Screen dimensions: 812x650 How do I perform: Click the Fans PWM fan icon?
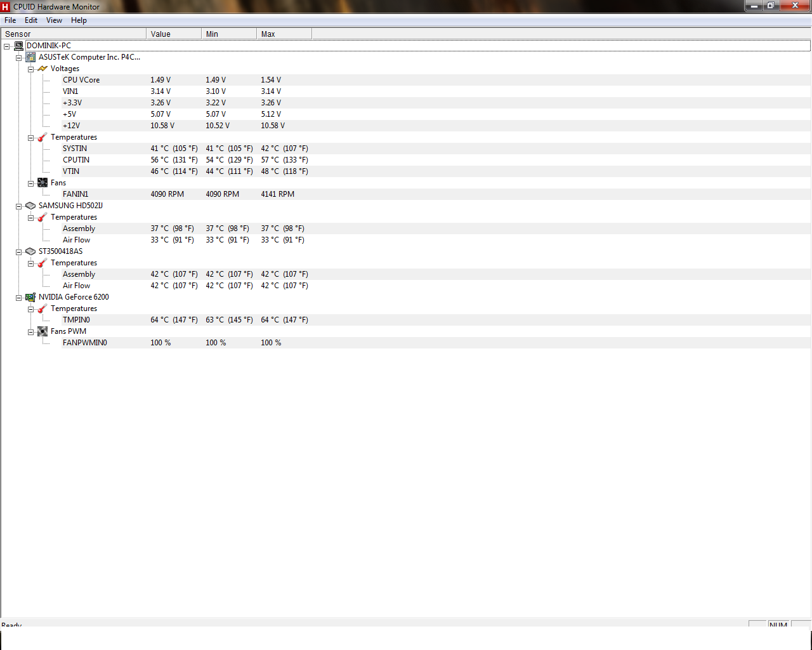point(43,331)
